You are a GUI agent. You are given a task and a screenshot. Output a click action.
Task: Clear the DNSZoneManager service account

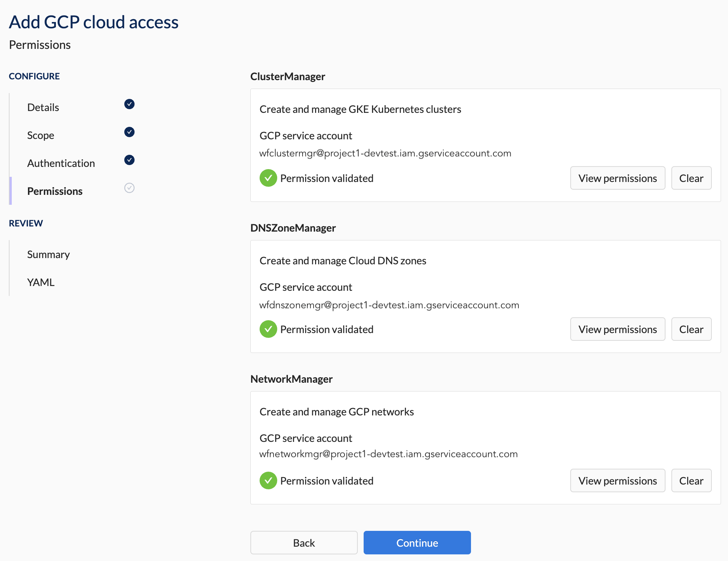[x=691, y=329]
